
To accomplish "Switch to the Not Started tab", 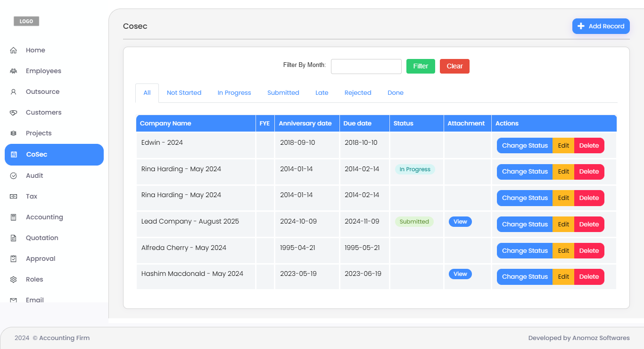I will 184,93.
